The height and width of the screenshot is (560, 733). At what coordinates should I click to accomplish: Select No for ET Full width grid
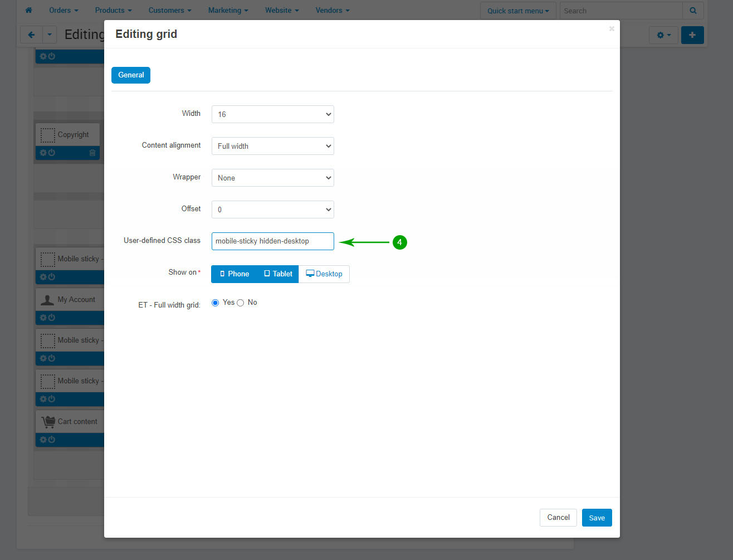[241, 303]
